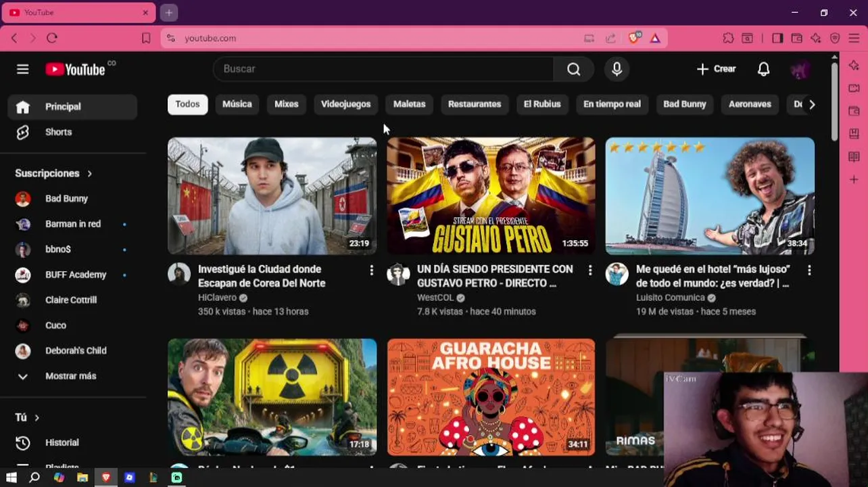Open the HiClavero channel name
The image size is (868, 487).
tap(217, 298)
